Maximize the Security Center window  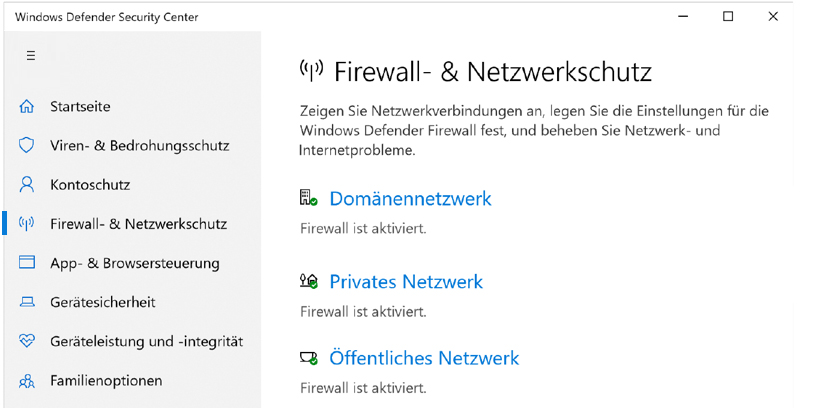(728, 16)
